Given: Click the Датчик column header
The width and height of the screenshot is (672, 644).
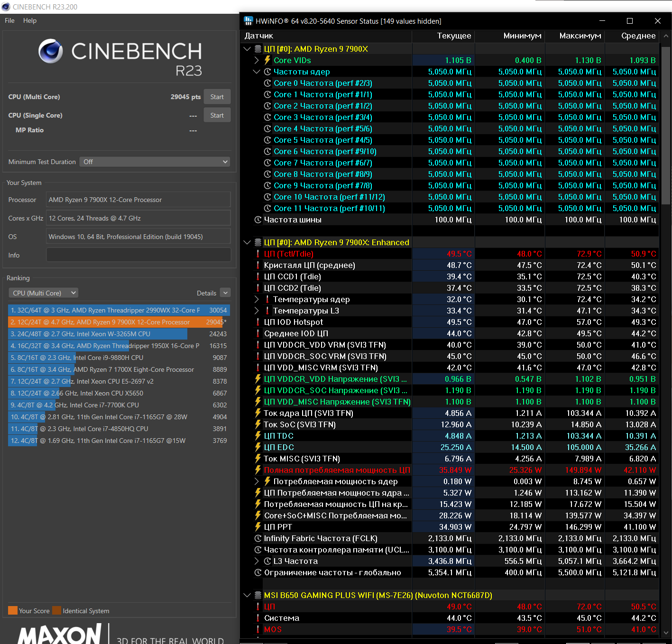Looking at the screenshot, I should pos(326,36).
